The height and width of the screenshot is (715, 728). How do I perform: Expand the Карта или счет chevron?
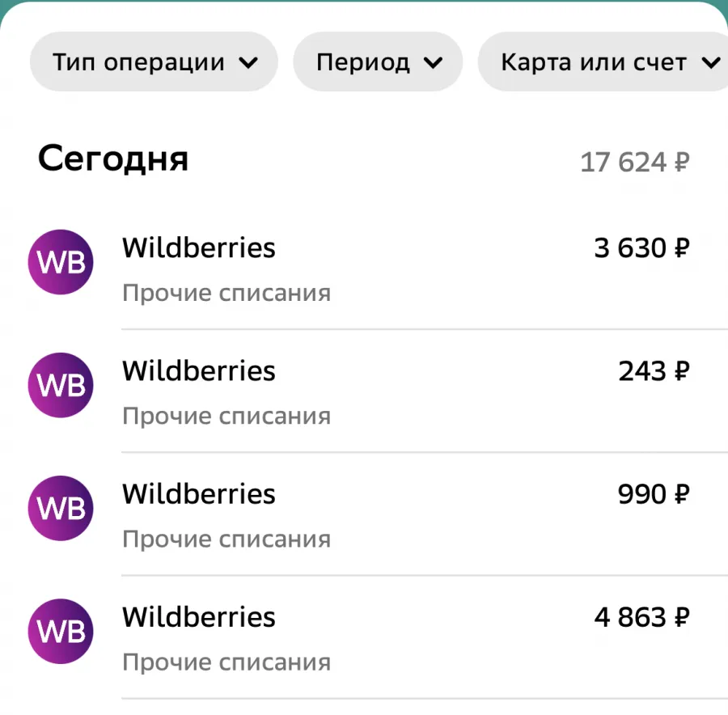pyautogui.click(x=711, y=62)
